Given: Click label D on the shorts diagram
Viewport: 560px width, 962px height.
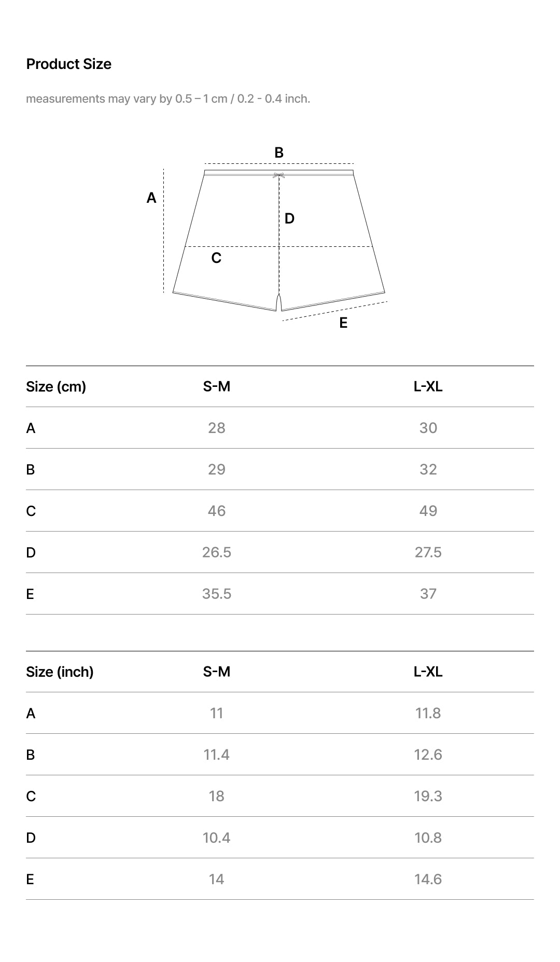Looking at the screenshot, I should [289, 218].
